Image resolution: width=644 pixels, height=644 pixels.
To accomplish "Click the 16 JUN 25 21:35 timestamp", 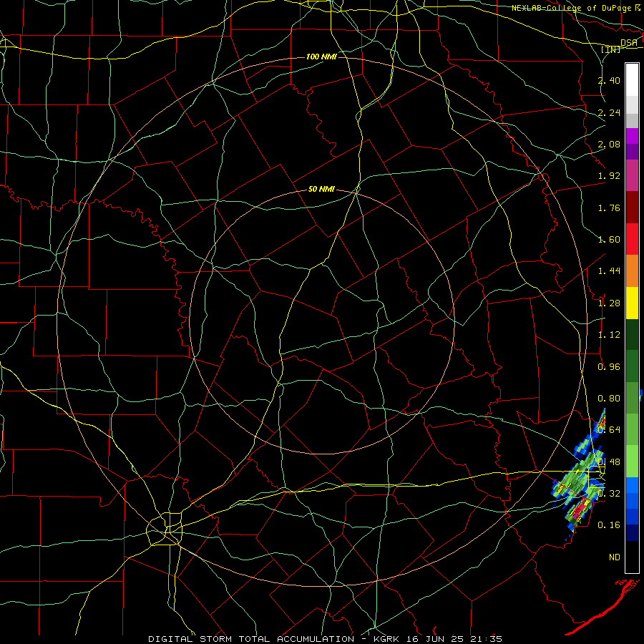I will pos(454,639).
